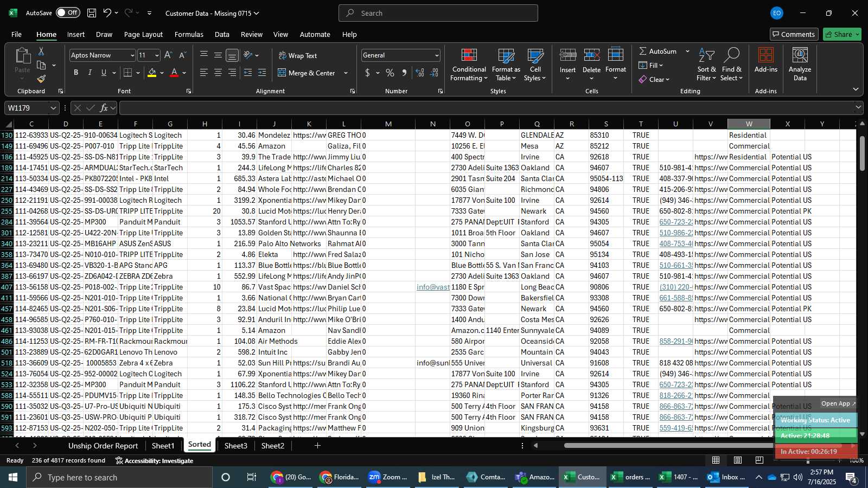Click the Share button

pyautogui.click(x=842, y=34)
